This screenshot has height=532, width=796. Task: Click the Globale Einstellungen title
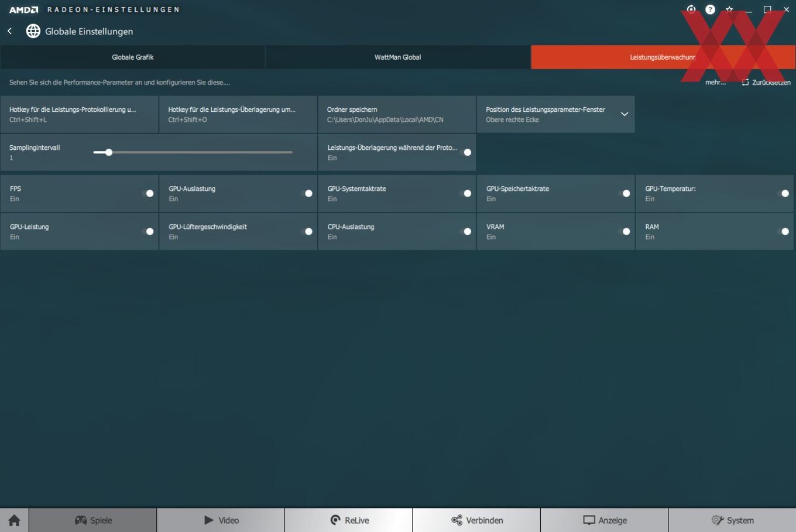(x=89, y=32)
